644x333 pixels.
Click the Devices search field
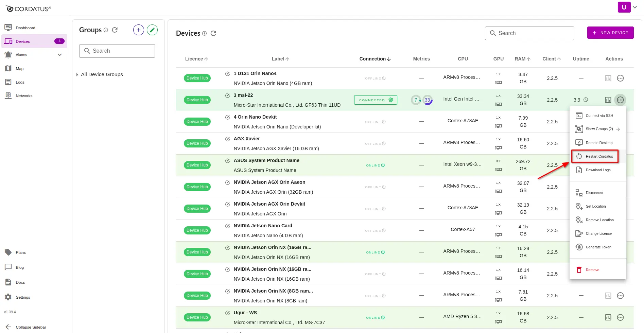pos(529,33)
